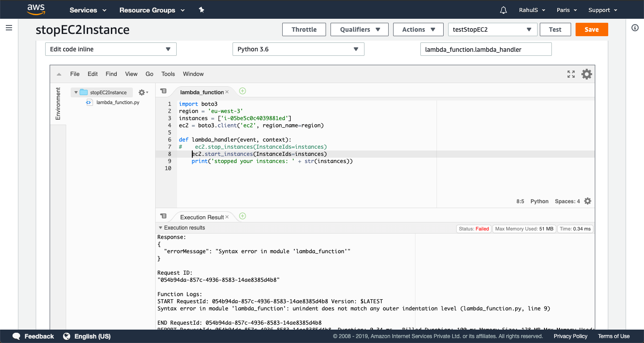Open the Python 3.6 runtime dropdown

pos(298,49)
